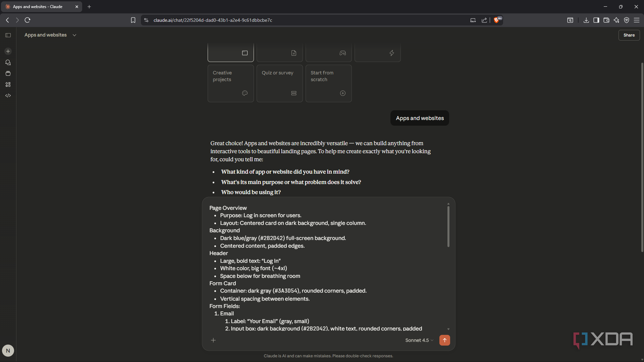The width and height of the screenshot is (644, 362).
Task: Select the highlighted card with window icon
Action: (x=231, y=53)
